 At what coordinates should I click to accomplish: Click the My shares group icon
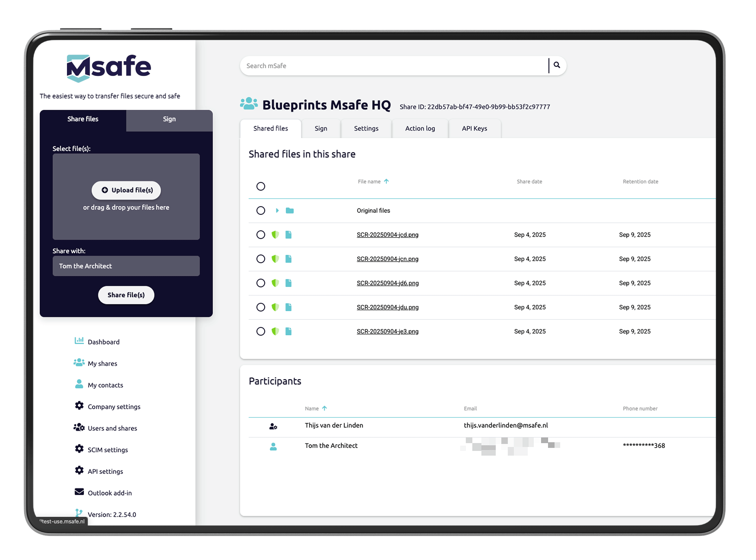click(79, 362)
